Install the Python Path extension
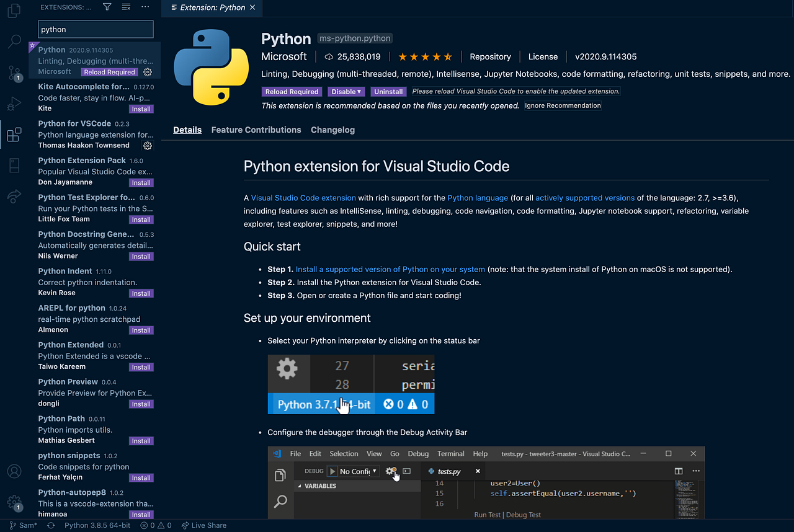 tap(141, 441)
